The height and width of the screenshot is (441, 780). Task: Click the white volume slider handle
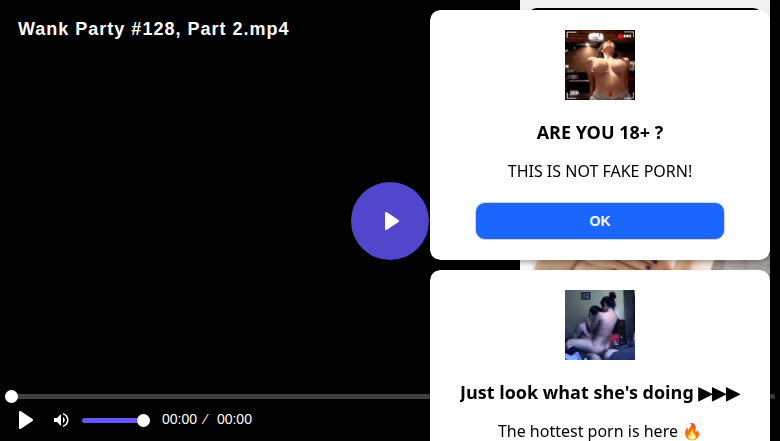[x=143, y=420]
